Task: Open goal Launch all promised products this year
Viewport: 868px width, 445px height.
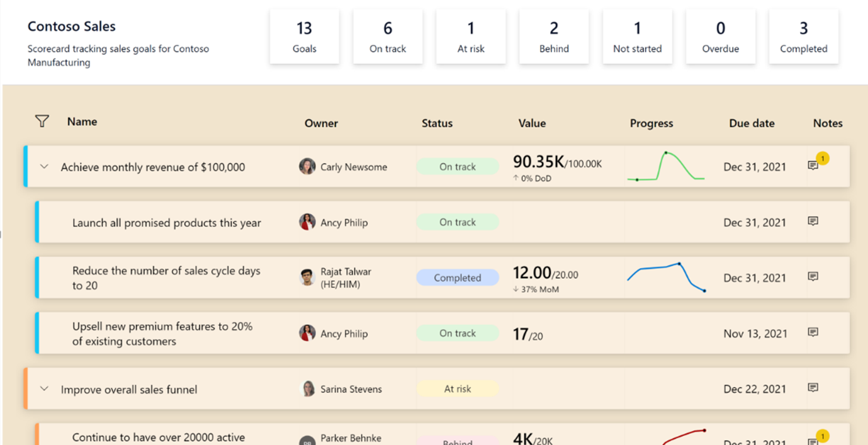Action: [167, 223]
